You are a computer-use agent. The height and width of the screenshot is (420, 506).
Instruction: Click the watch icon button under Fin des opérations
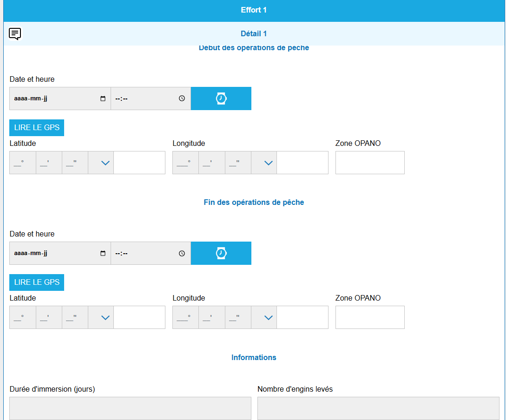click(221, 253)
